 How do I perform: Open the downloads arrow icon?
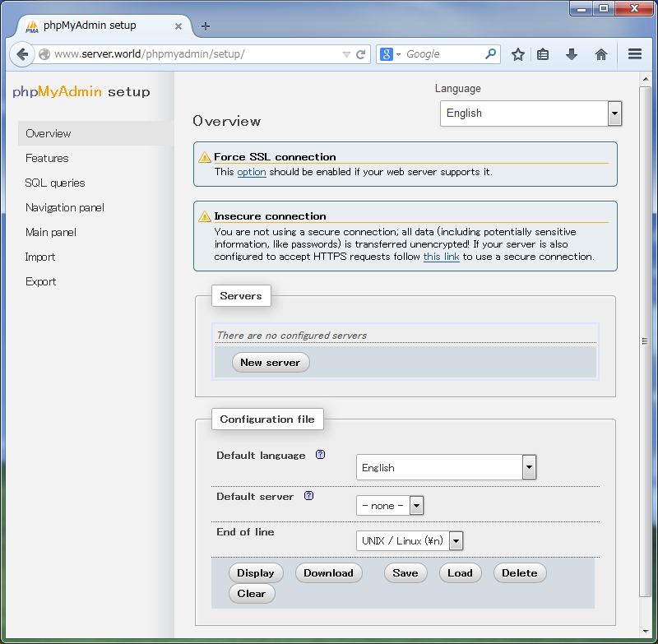572,54
